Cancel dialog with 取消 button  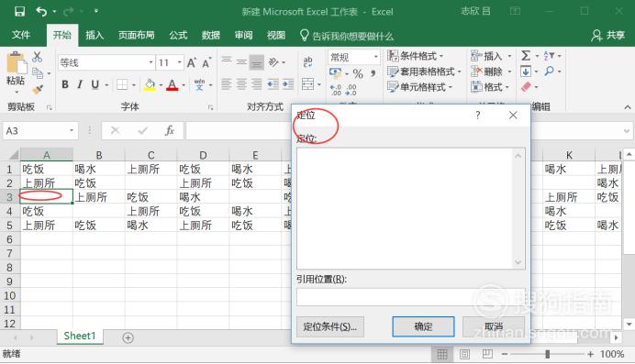pos(494,326)
